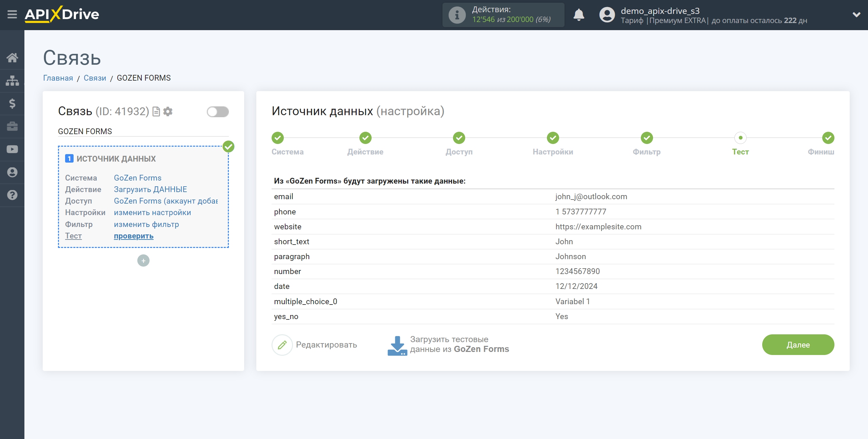Click the Главная breadcrumb link
This screenshot has width=868, height=439.
point(58,78)
